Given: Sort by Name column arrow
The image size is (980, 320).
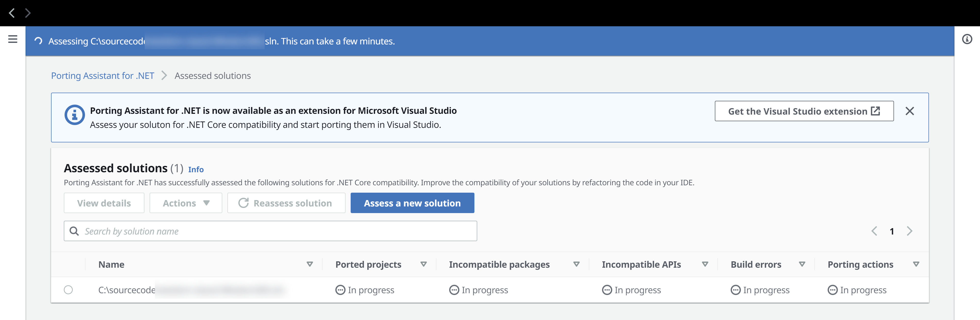Looking at the screenshot, I should pos(310,264).
